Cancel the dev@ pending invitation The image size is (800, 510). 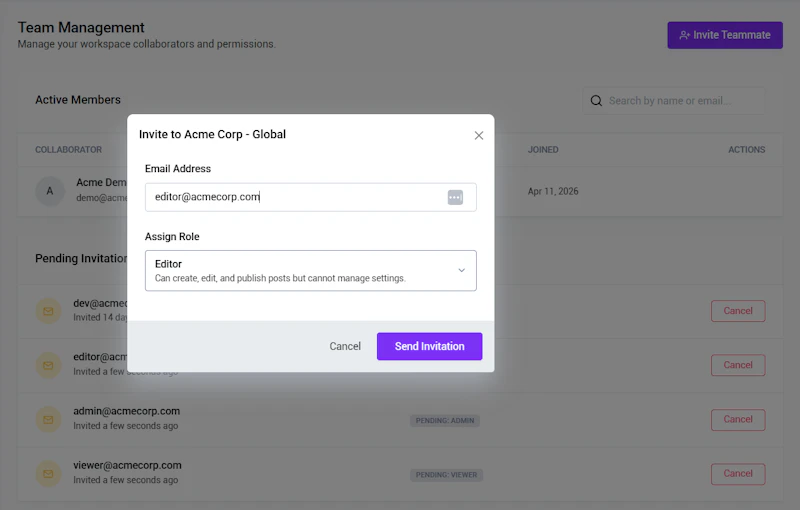738,311
